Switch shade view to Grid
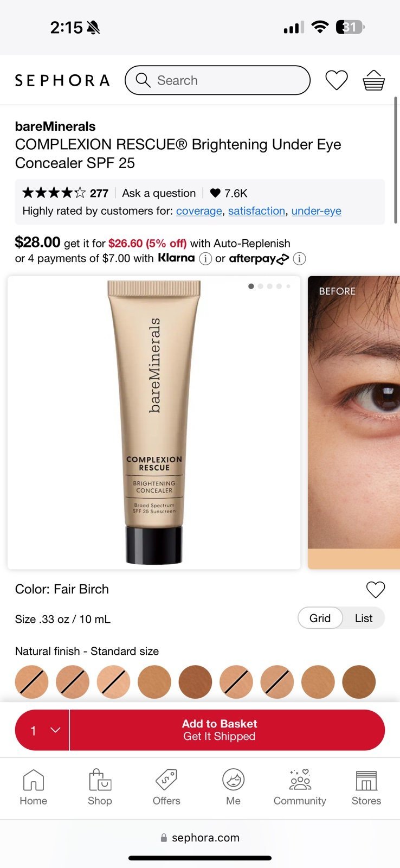This screenshot has width=400, height=868. click(320, 618)
